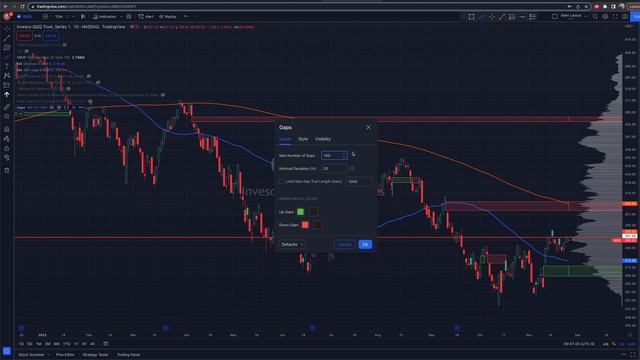
Task: Open the Inputs tab
Action: (x=285, y=139)
